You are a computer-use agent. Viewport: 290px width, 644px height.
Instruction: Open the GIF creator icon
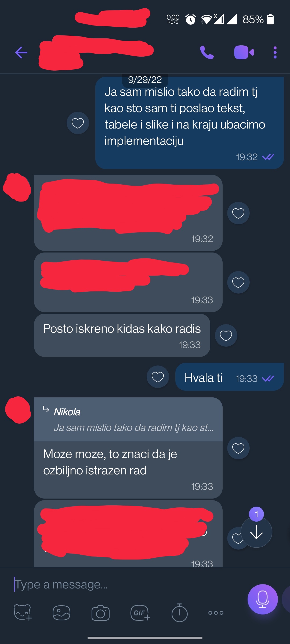(x=140, y=613)
